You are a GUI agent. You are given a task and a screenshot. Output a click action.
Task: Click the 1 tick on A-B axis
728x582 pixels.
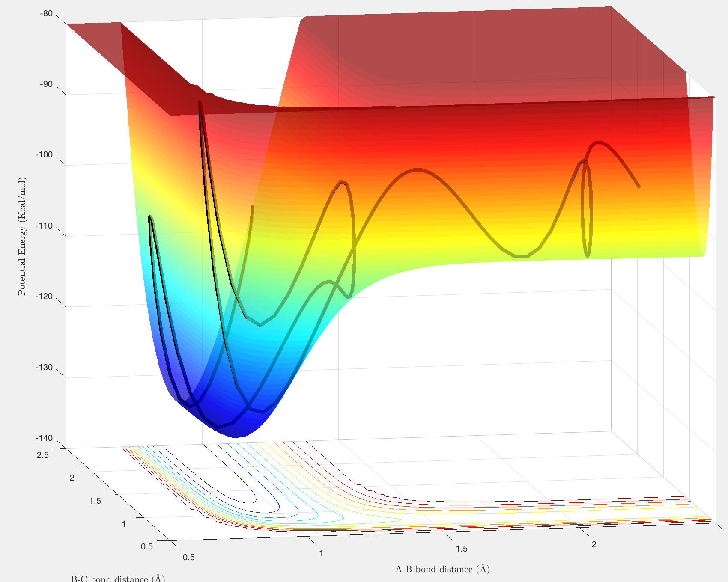point(321,553)
